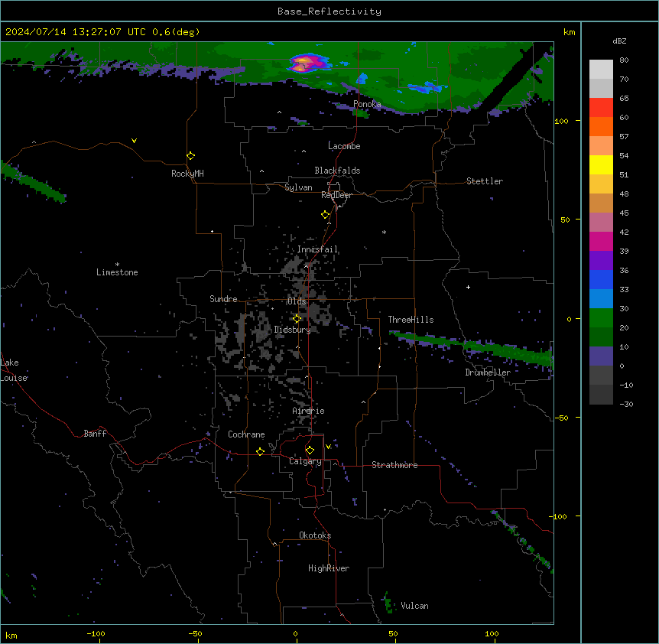Image resolution: width=659 pixels, height=644 pixels.
Task: Click the yellow v marker northwest of RockyMH
Action: [134, 141]
